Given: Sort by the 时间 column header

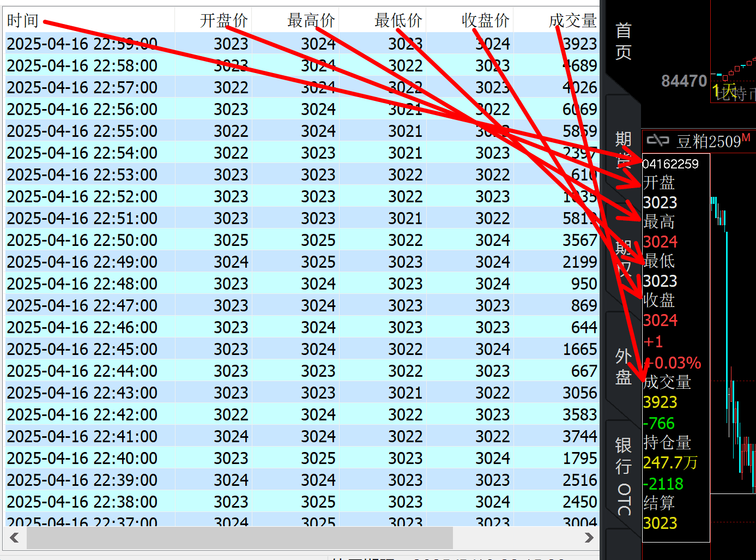Looking at the screenshot, I should click(x=23, y=21).
